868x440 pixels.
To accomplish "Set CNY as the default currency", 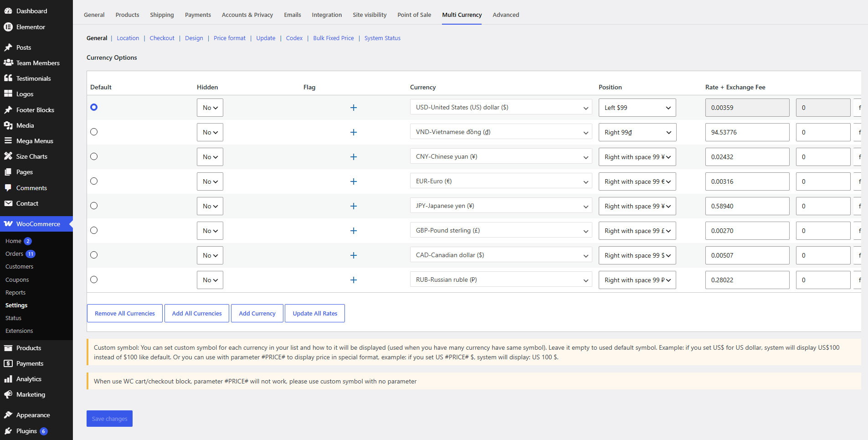I will coord(94,156).
